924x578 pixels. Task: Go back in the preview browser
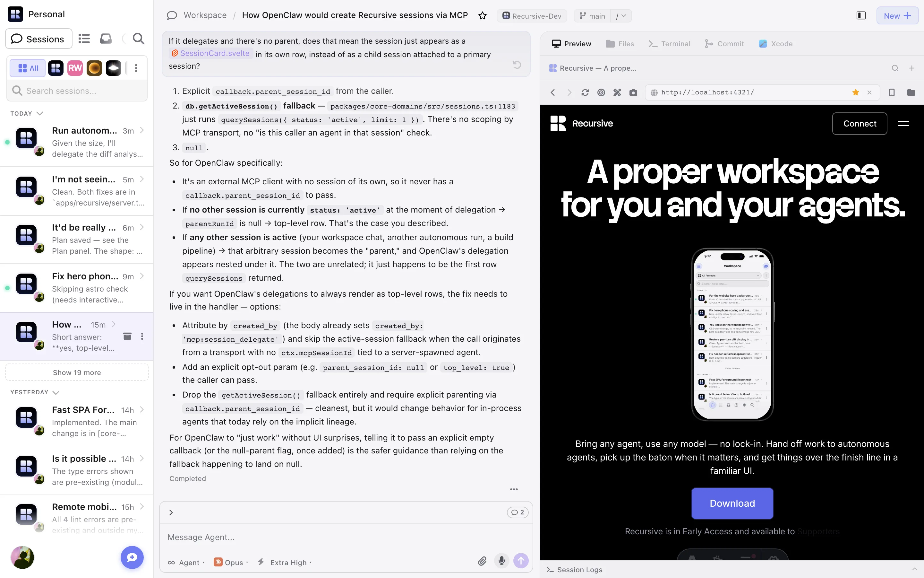pos(552,92)
